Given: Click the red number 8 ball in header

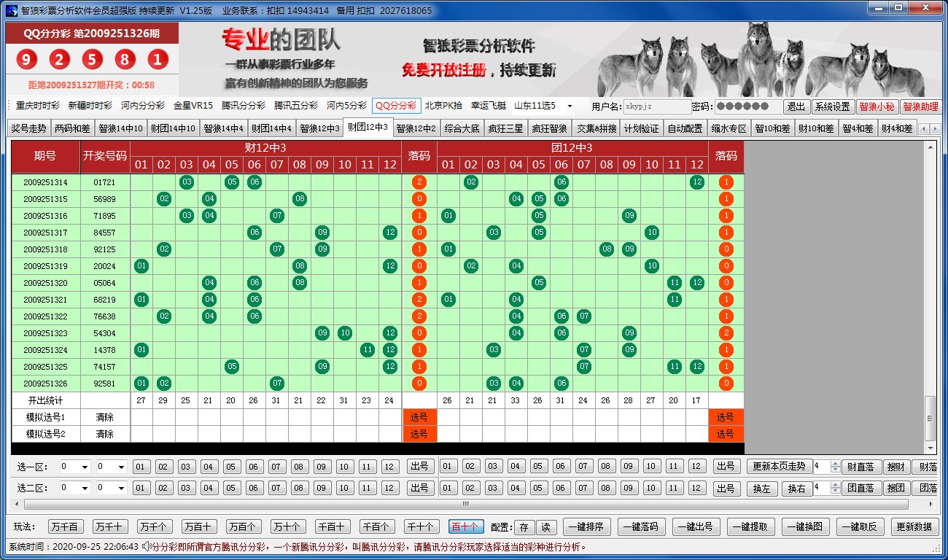Looking at the screenshot, I should click(x=125, y=60).
